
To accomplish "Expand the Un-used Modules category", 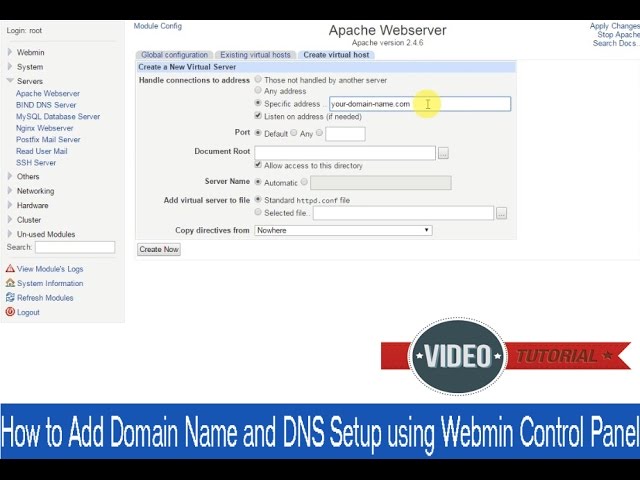I will 10,233.
